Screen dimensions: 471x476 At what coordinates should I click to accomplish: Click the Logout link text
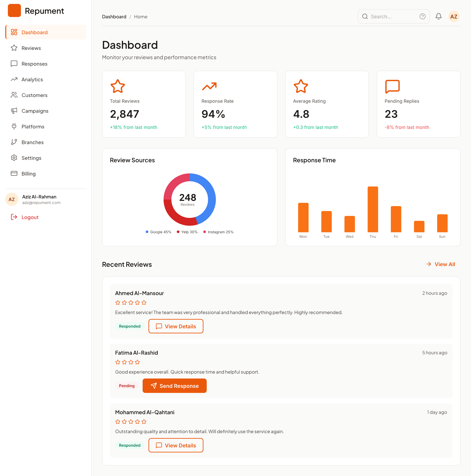30,217
